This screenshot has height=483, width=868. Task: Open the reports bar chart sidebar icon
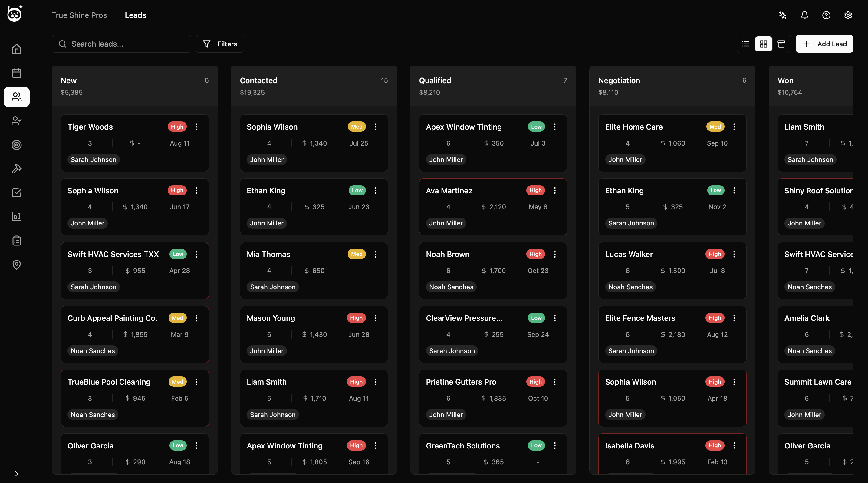tap(17, 217)
